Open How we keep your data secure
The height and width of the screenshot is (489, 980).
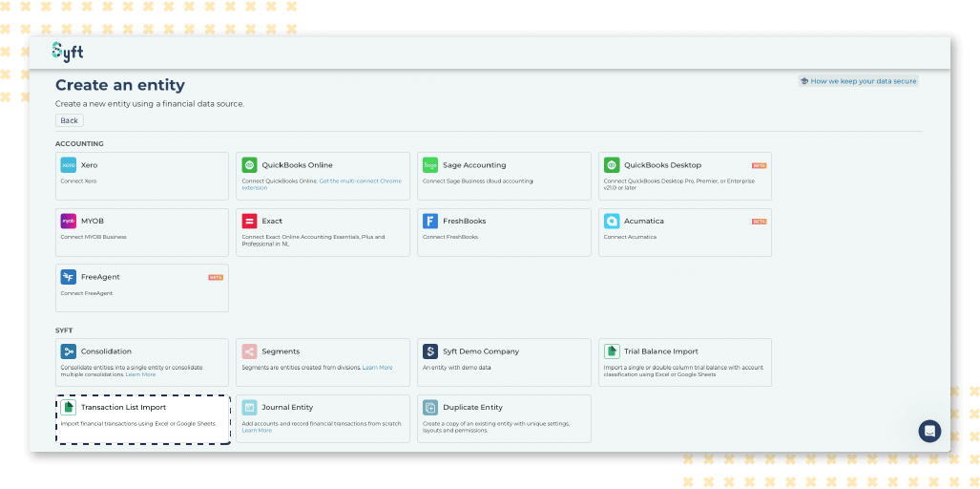point(858,81)
